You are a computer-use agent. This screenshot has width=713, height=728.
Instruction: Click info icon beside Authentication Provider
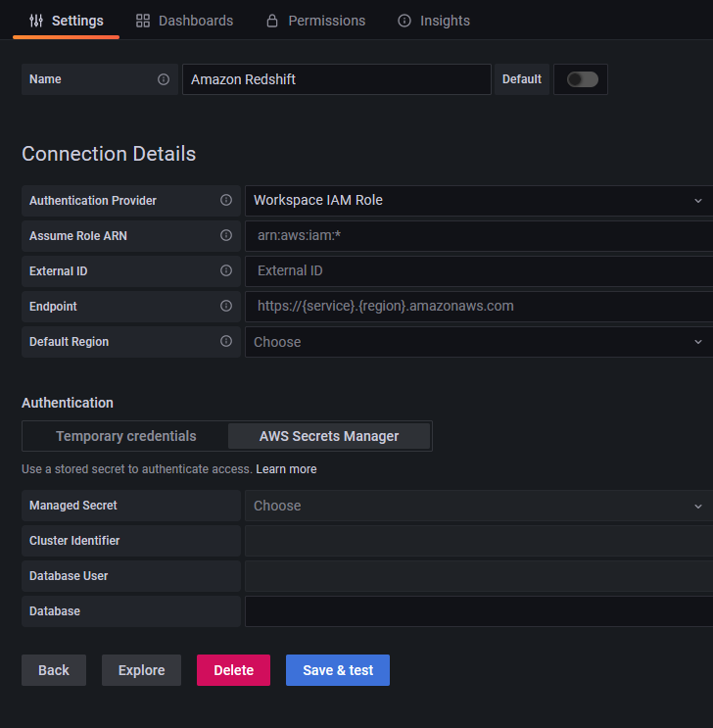coord(226,201)
